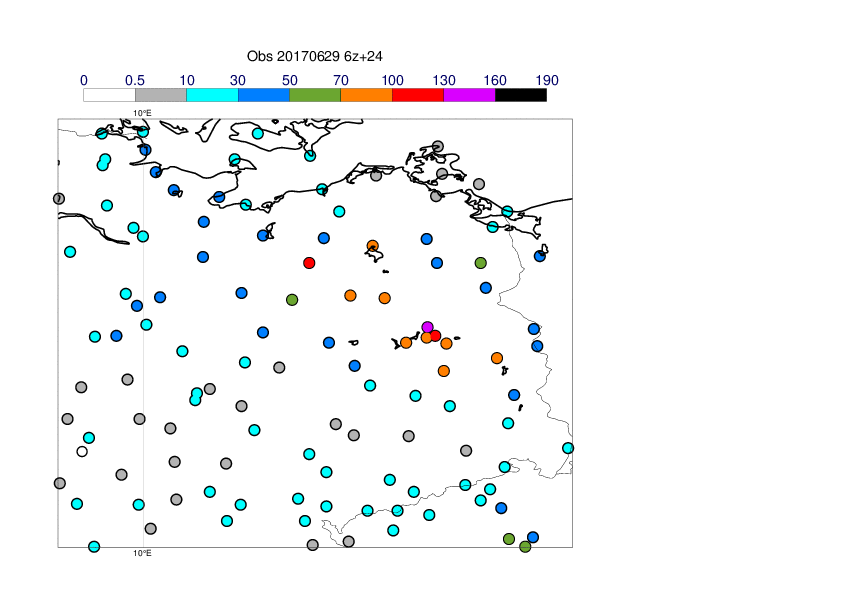The height and width of the screenshot is (596, 842).
Task: Click the legend value "100"
Action: click(x=393, y=81)
